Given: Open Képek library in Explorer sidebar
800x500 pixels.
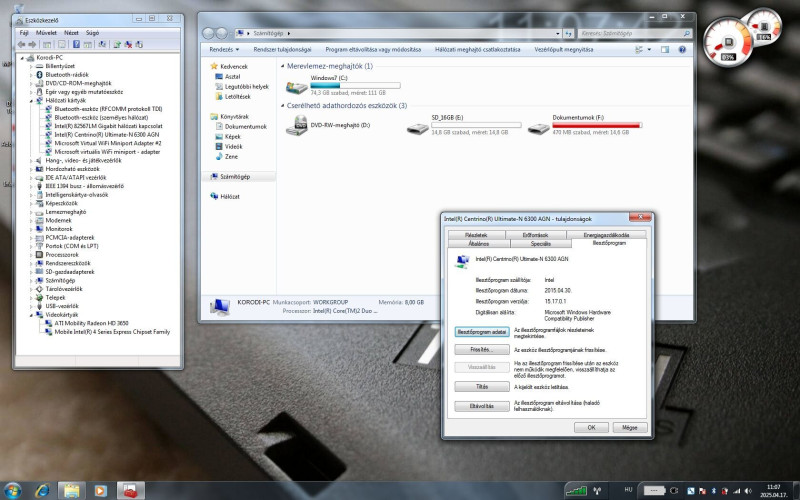Looking at the screenshot, I should pyautogui.click(x=232, y=137).
